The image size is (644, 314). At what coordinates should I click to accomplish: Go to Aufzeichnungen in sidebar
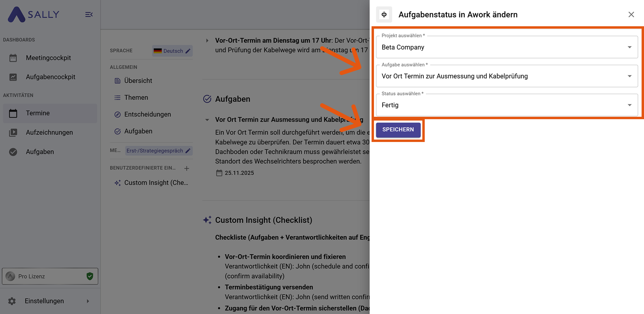49,132
